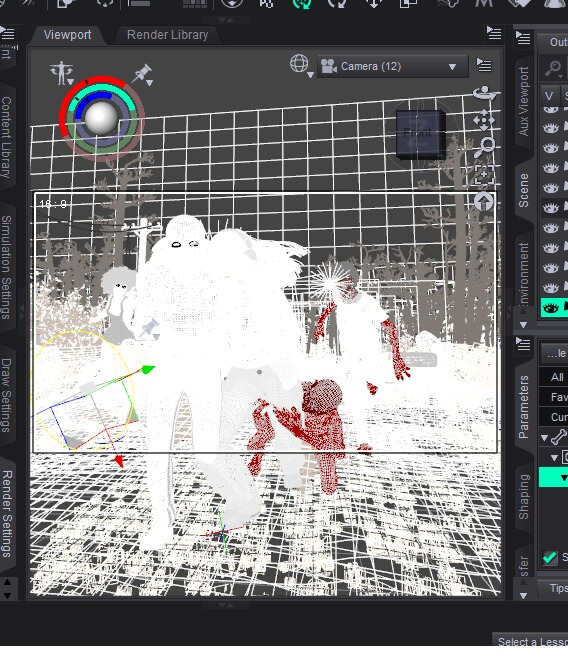The width and height of the screenshot is (568, 661).
Task: Click the Select a Lesson bar
Action: point(530,640)
